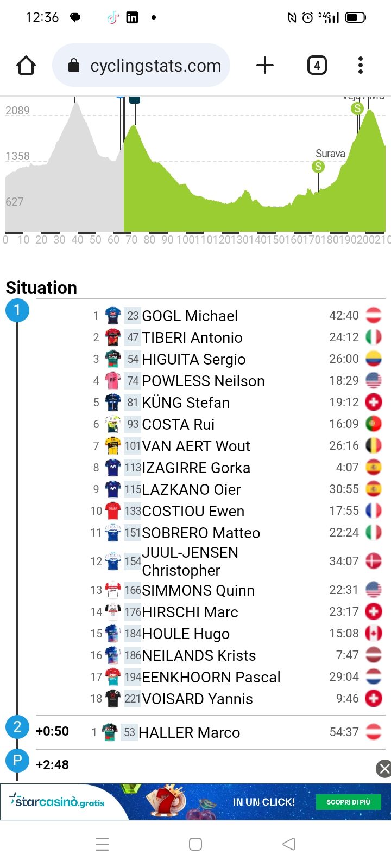This screenshot has width=391, height=868.
Task: Tap the browser home icon
Action: tap(26, 66)
